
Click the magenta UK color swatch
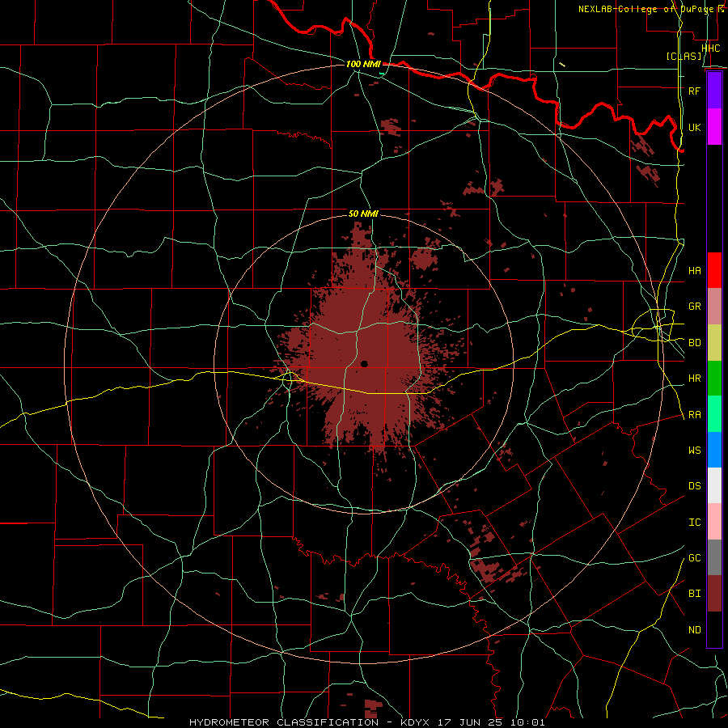(714, 127)
